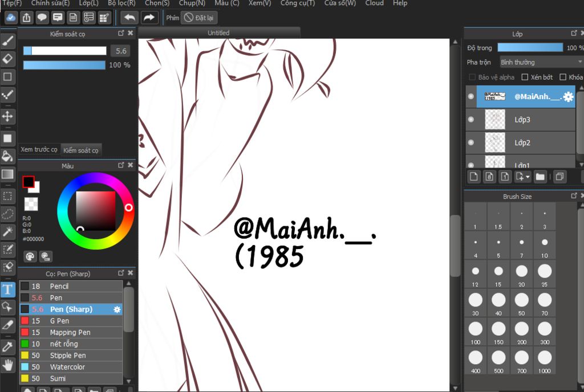Select the Fill rectangle tool
The height and width of the screenshot is (392, 584).
pos(8,138)
